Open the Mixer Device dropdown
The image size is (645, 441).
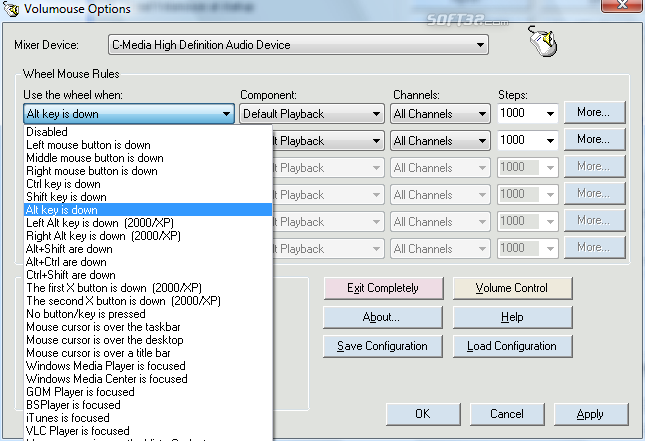(x=298, y=45)
